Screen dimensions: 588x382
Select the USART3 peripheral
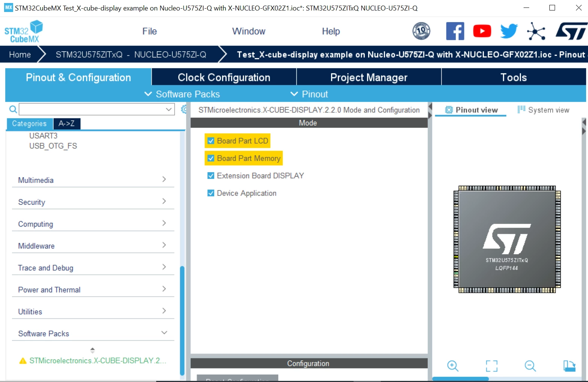pos(43,136)
